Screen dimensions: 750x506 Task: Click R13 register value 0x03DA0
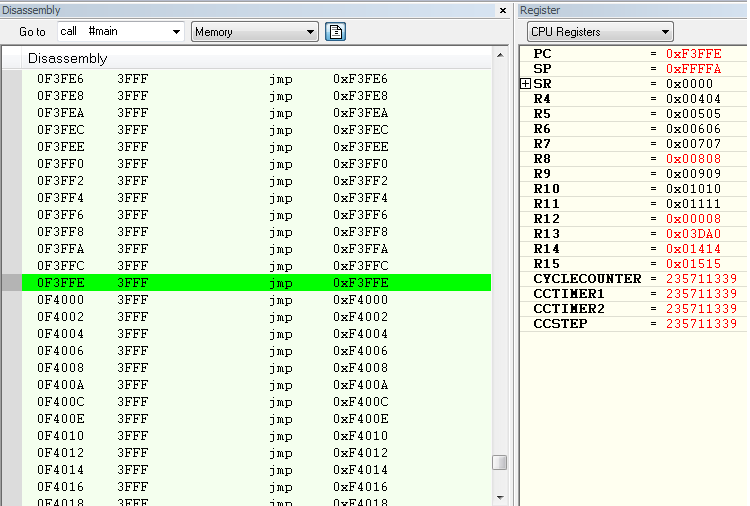click(x=694, y=233)
